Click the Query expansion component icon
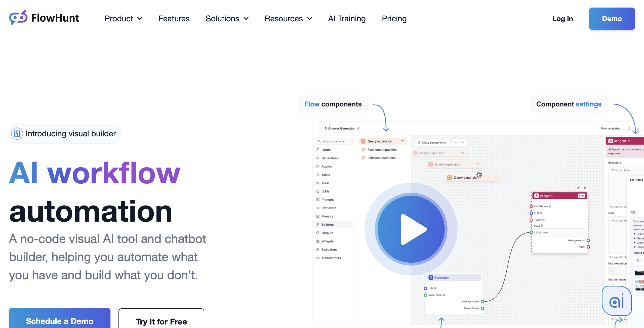This screenshot has width=644, height=328. (363, 141)
